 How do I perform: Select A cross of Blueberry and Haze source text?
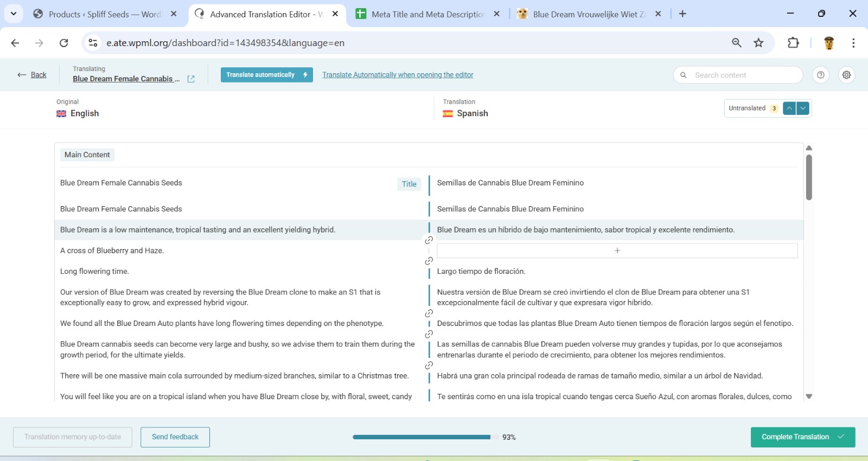(112, 251)
